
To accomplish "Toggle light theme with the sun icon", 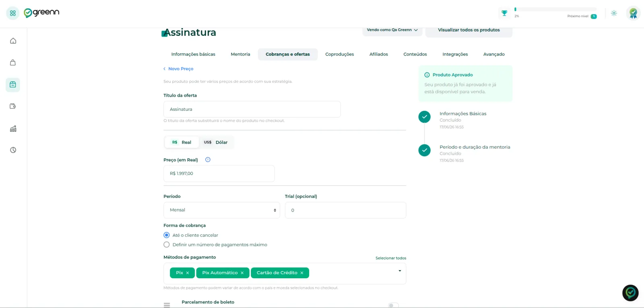I will coord(614,13).
